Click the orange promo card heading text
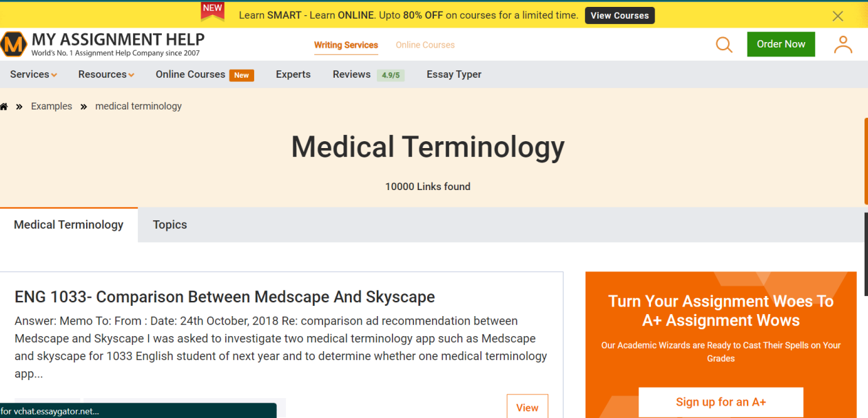 (721, 311)
